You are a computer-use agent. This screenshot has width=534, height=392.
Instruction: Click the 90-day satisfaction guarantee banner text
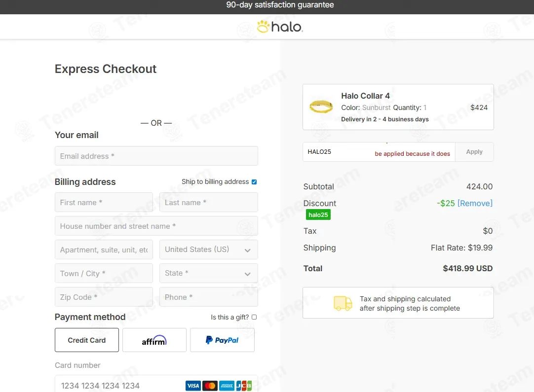tap(280, 5)
